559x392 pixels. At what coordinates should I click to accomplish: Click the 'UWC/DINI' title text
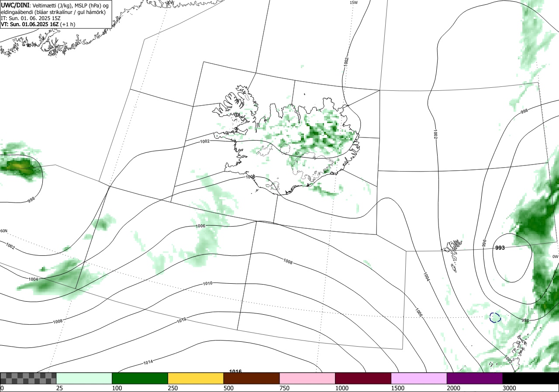point(15,5)
